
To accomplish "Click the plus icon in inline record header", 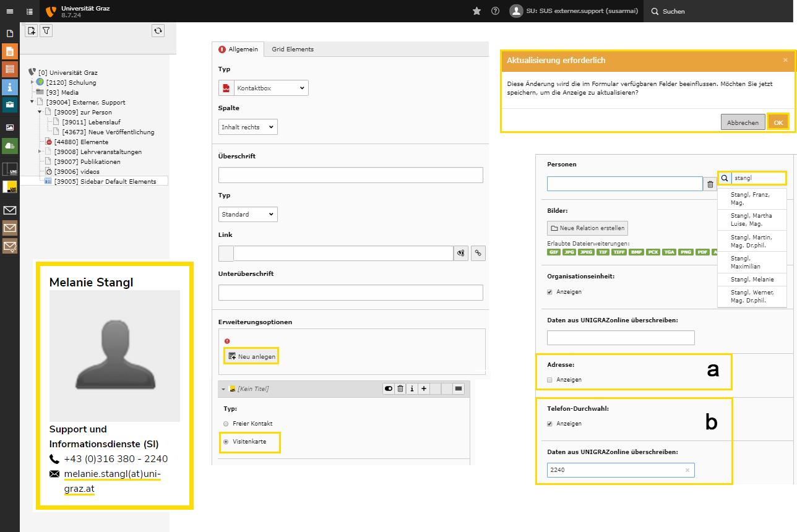I will click(x=424, y=388).
